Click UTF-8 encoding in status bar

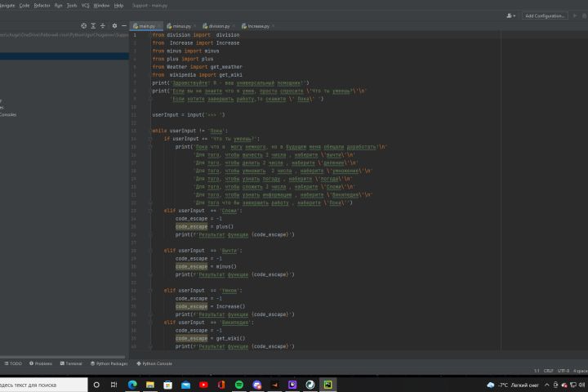(563, 371)
